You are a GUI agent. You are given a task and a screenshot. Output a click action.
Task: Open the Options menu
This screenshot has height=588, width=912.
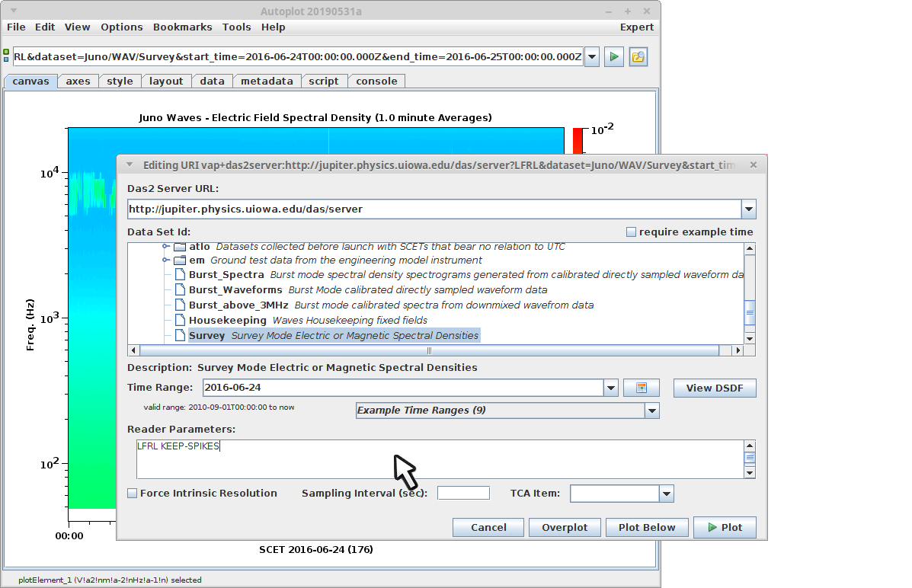122,27
